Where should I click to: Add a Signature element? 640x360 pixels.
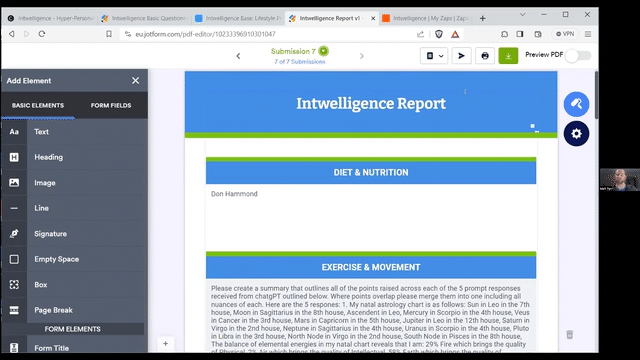[74, 234]
